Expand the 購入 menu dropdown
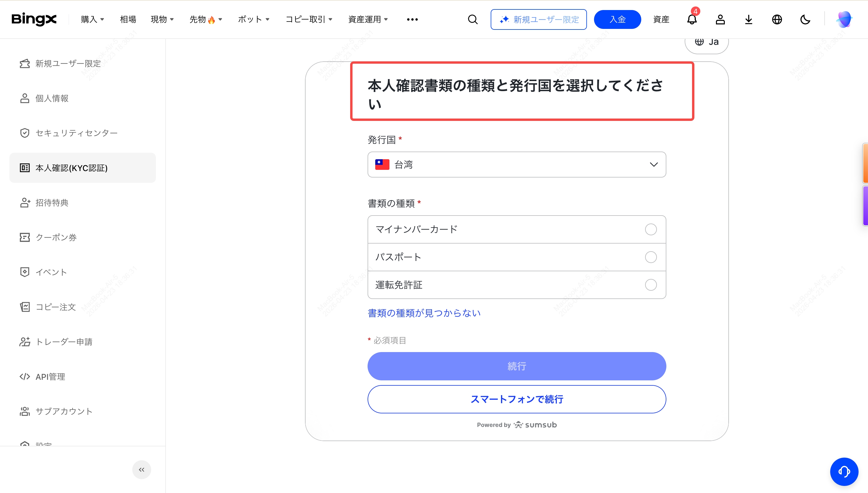Screen dimensions: 868x493 tap(92, 20)
